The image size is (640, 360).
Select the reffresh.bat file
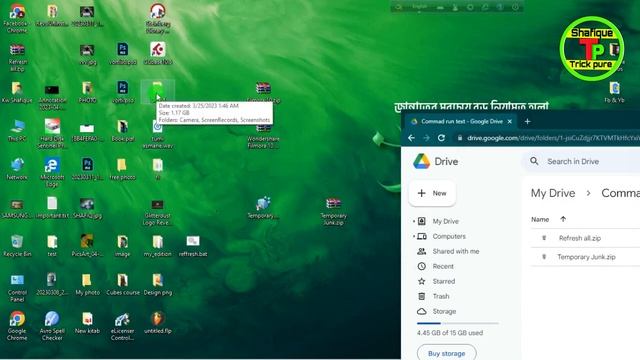[x=193, y=246]
